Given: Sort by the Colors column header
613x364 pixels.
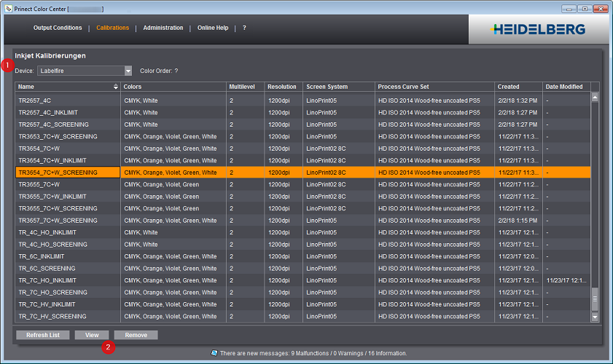Looking at the screenshot, I should click(x=173, y=87).
